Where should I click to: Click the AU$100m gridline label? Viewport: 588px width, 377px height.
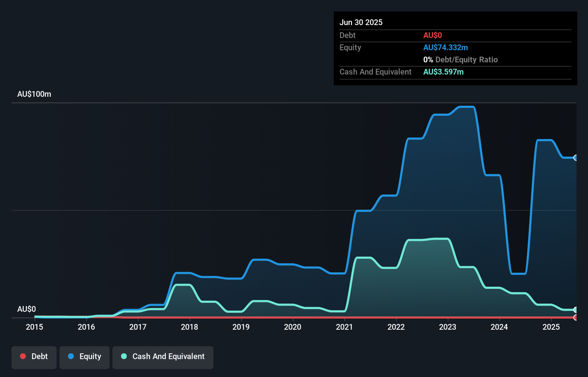click(x=34, y=94)
